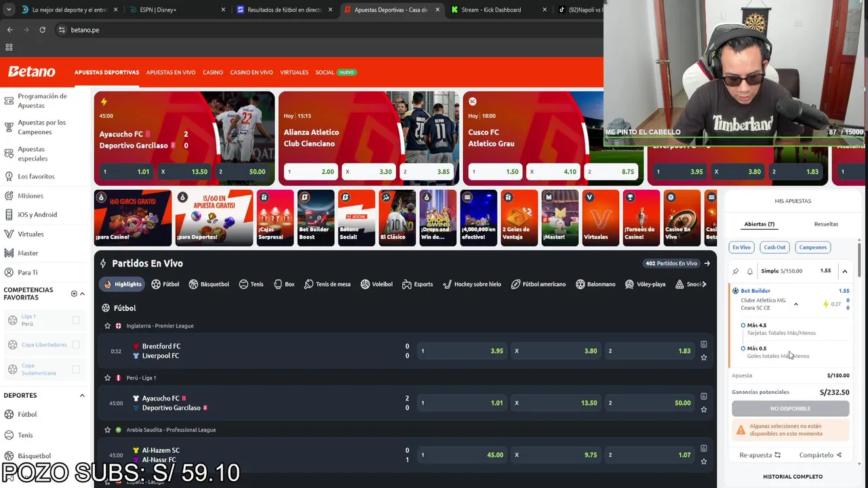Open the Misiones sidebar icon
This screenshot has height=488, width=868.
9,196
